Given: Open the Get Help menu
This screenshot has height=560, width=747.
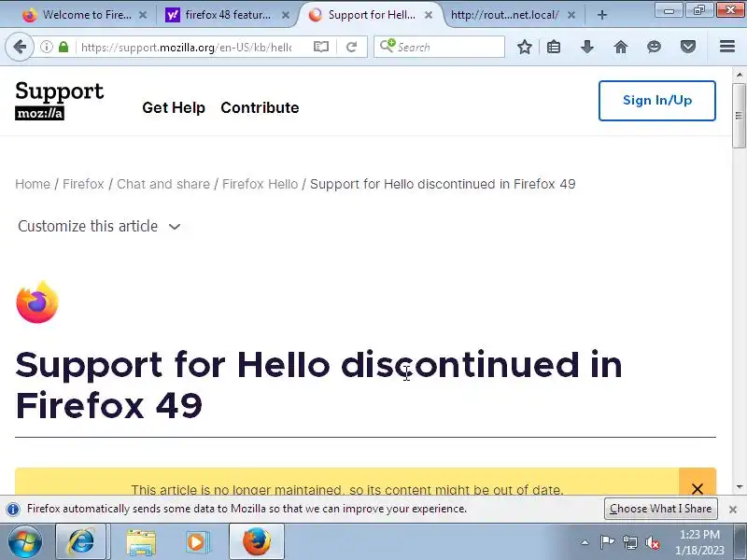Looking at the screenshot, I should pos(174,107).
